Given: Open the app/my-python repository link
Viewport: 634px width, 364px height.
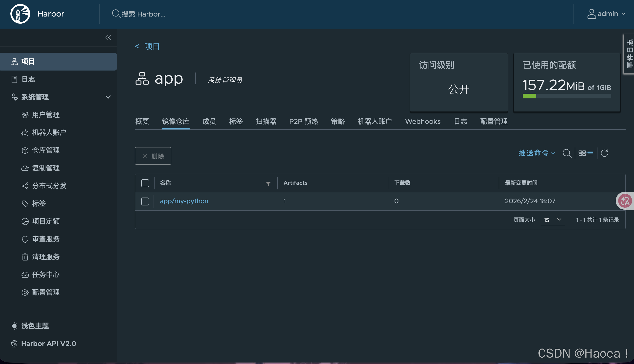Looking at the screenshot, I should pyautogui.click(x=184, y=201).
